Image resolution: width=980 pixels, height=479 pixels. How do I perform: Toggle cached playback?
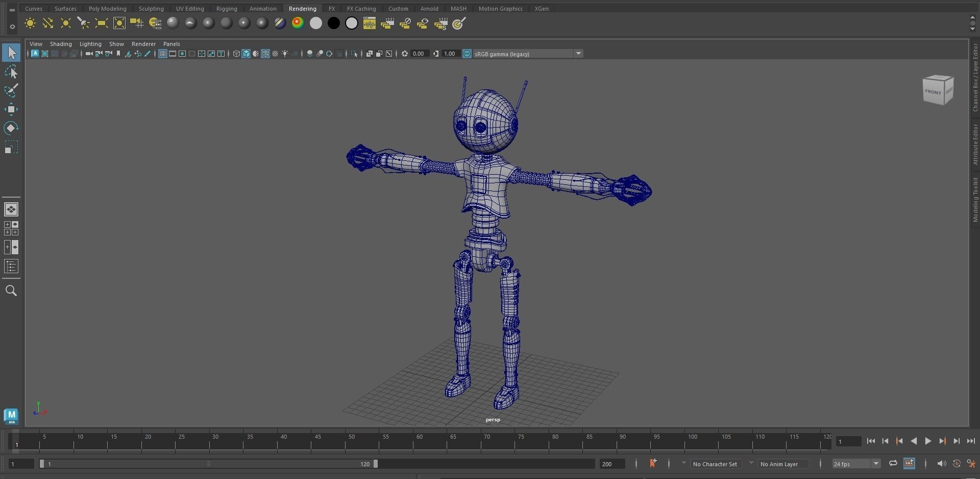coord(909,464)
